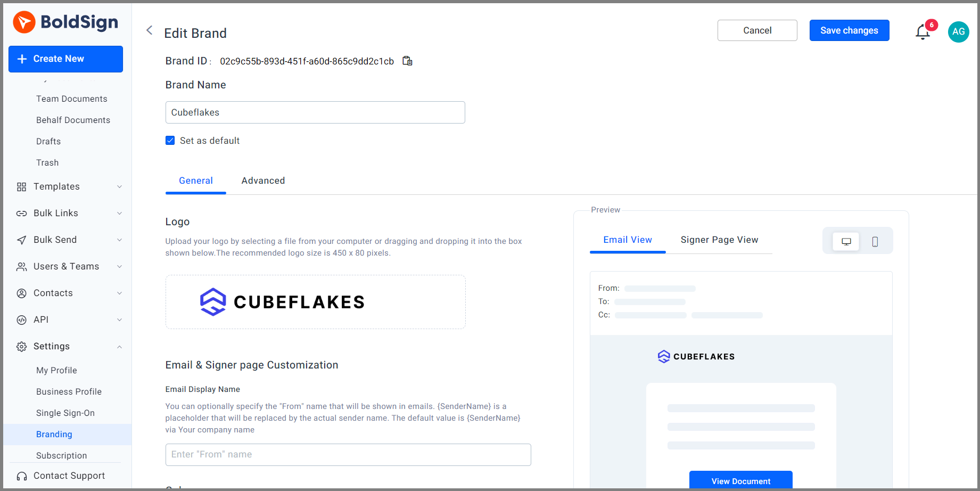The width and height of the screenshot is (980, 491).
Task: Switch preview to desktop view
Action: [x=846, y=241]
